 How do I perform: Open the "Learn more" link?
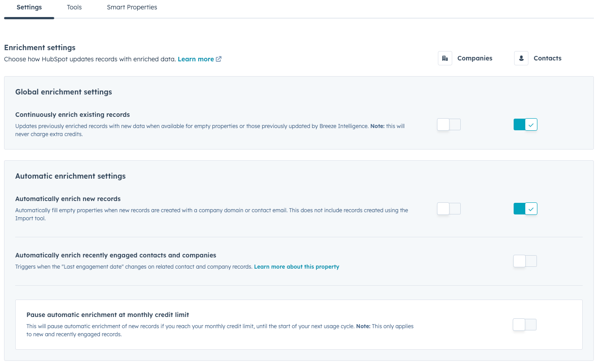tap(196, 59)
